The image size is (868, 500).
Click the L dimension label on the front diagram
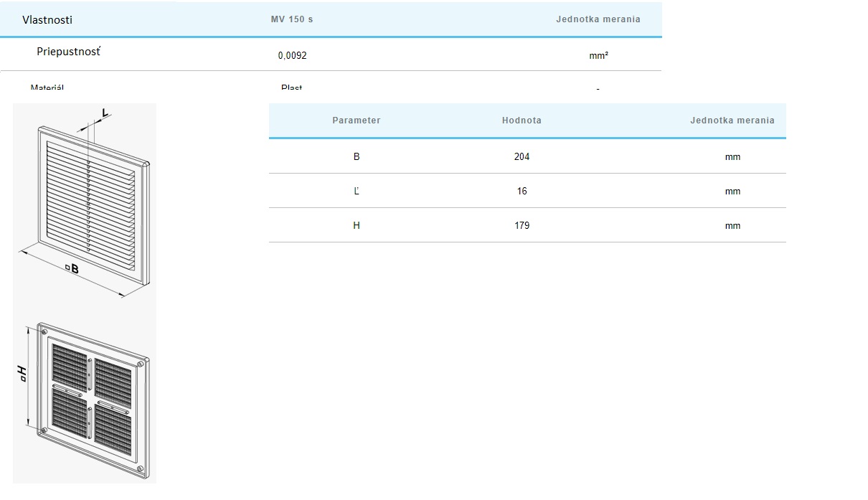(105, 113)
